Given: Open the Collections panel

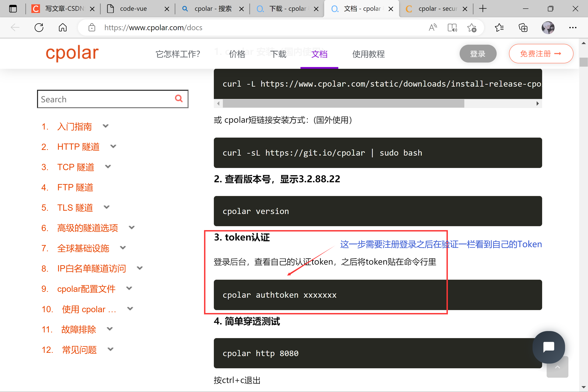Looking at the screenshot, I should click(523, 27).
